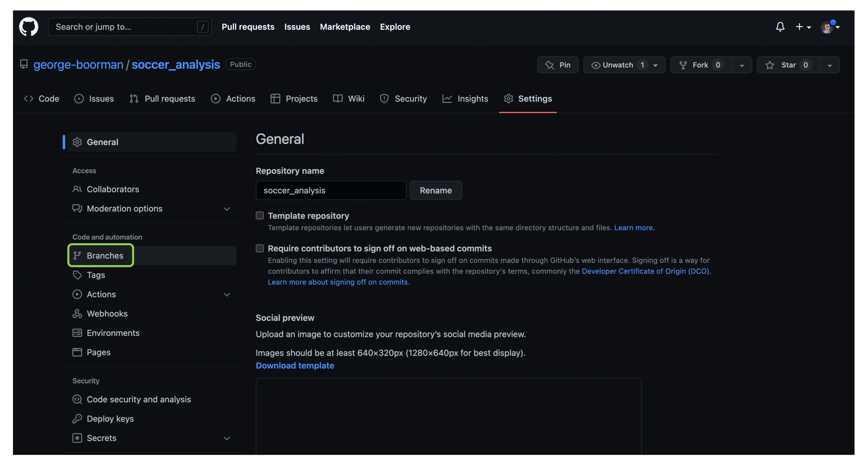Viewport: 868px width, 475px height.
Task: Click the GitHub Octocat logo
Action: click(x=29, y=27)
